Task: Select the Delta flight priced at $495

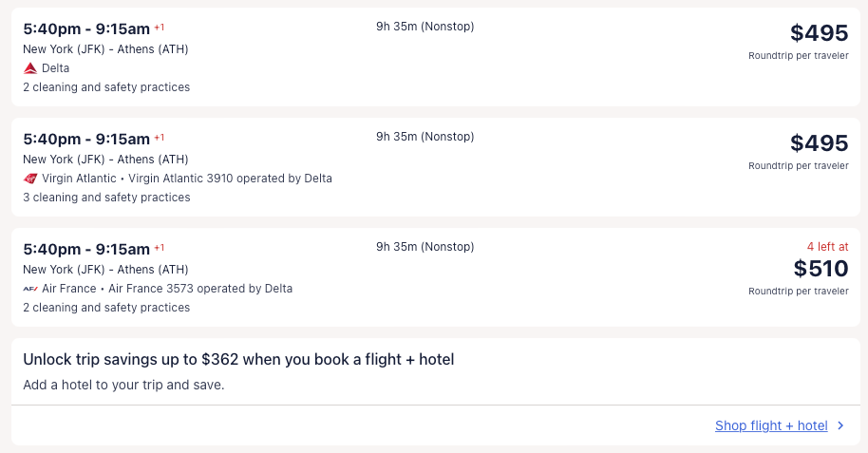Action: [819, 33]
